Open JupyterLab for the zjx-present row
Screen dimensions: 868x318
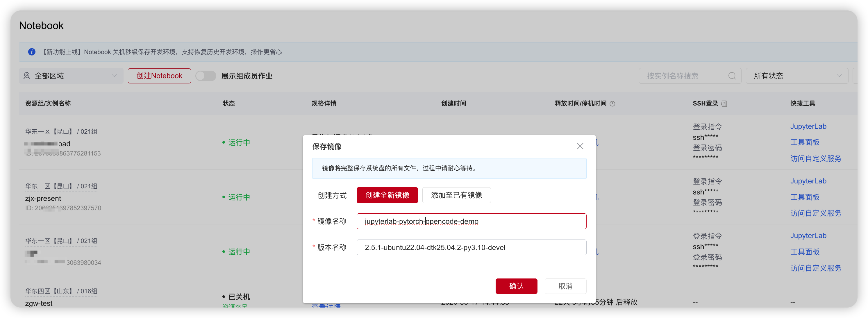(808, 181)
